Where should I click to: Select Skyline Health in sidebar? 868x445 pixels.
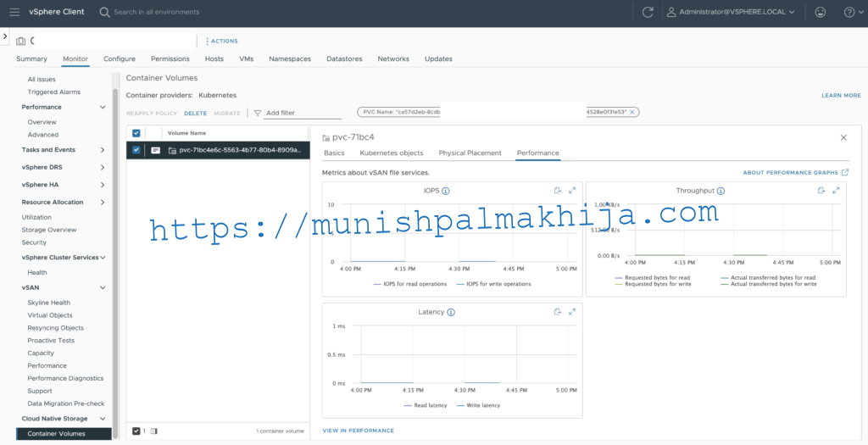coord(48,303)
